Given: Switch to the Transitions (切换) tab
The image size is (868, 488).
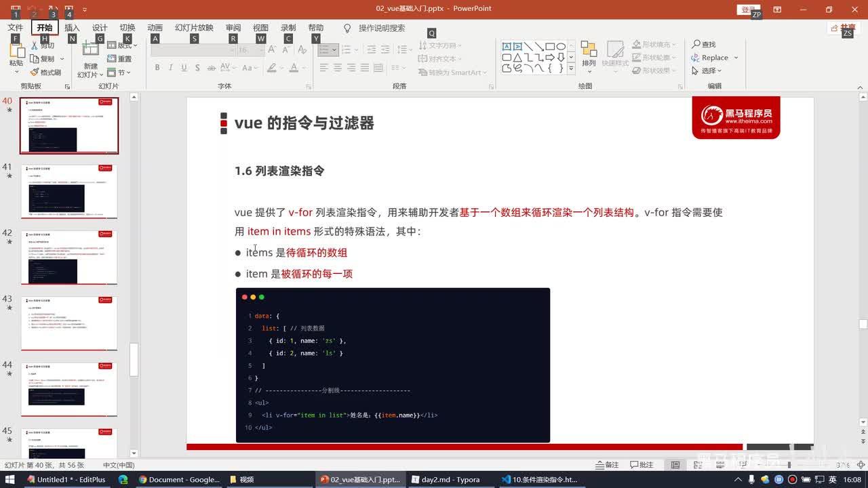Looking at the screenshot, I should click(127, 28).
